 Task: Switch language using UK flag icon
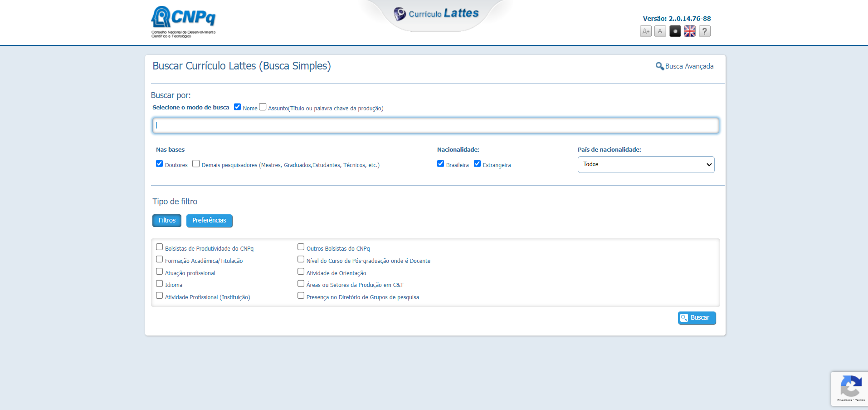pyautogui.click(x=689, y=31)
